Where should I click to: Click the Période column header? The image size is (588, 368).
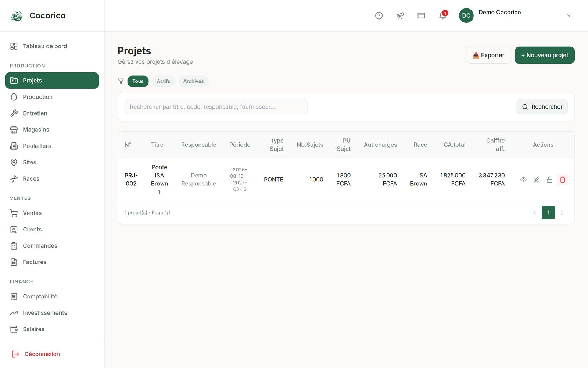[x=240, y=145]
